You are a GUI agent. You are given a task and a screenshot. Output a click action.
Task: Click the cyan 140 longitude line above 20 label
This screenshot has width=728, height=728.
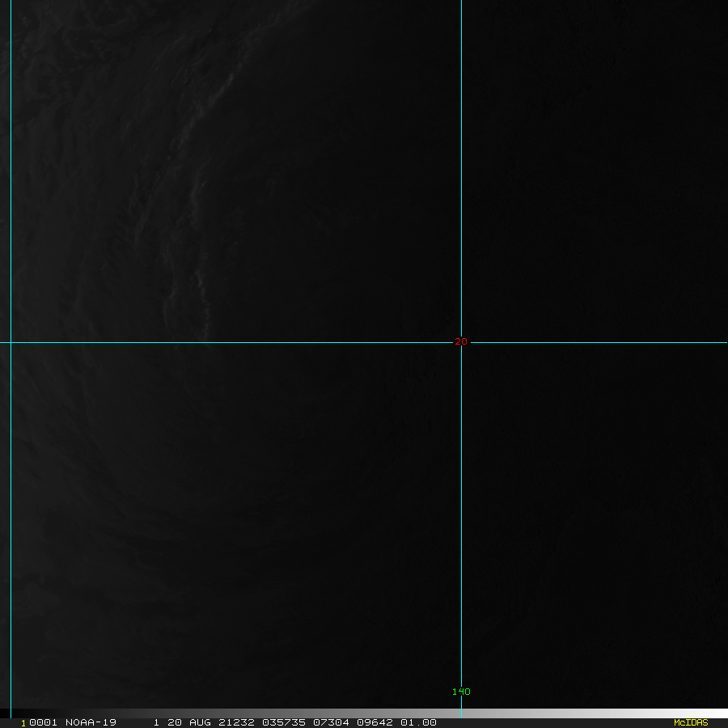[461, 162]
